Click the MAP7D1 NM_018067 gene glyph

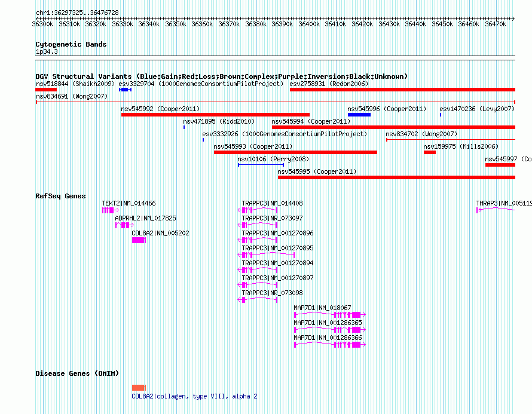coord(330,315)
